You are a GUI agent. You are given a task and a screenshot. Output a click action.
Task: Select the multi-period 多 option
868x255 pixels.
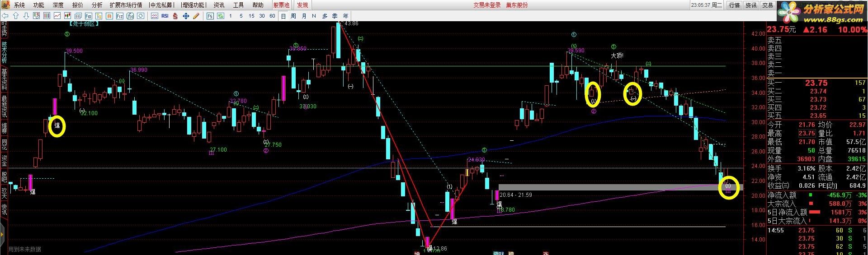click(325, 16)
